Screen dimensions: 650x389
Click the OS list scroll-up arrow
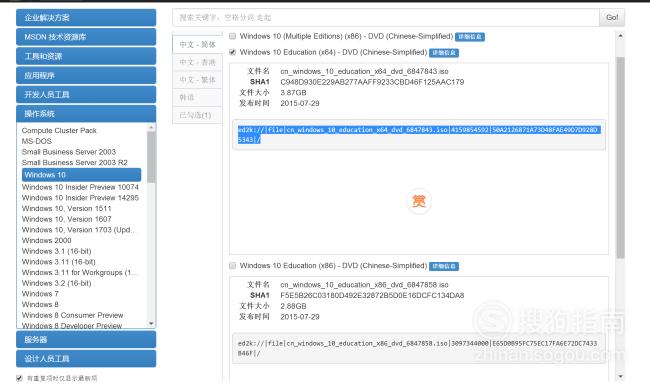pos(151,127)
